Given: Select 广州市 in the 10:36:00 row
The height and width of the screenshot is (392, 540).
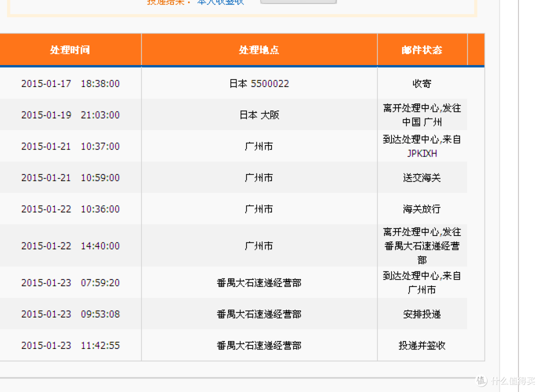Looking at the screenshot, I should pyautogui.click(x=259, y=209).
